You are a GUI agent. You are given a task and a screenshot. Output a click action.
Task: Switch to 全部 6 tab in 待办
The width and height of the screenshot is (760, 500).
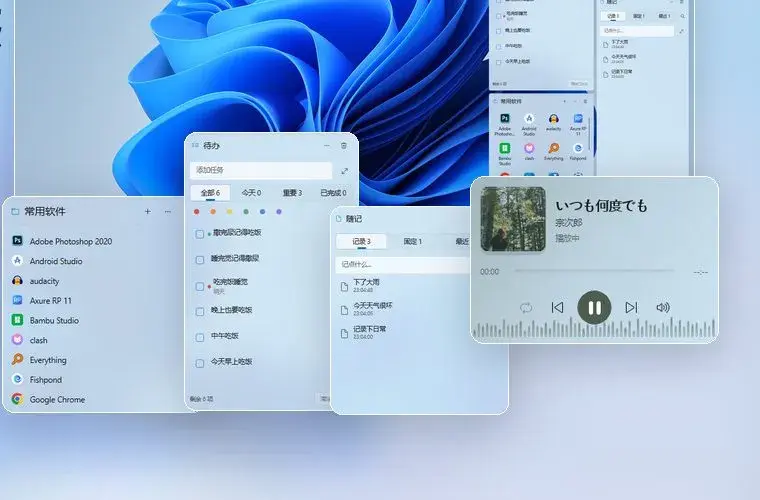210,193
